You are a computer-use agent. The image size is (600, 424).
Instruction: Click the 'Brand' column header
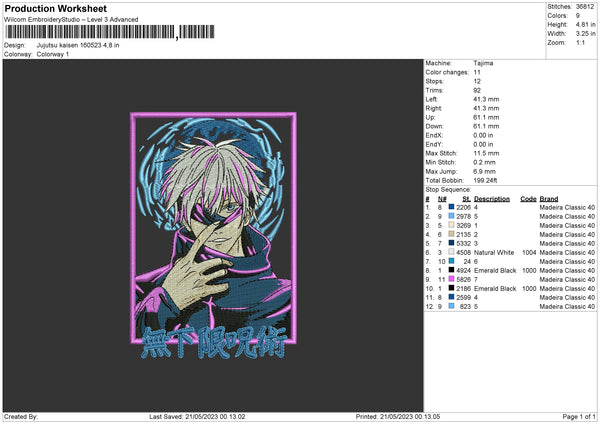pos(549,199)
